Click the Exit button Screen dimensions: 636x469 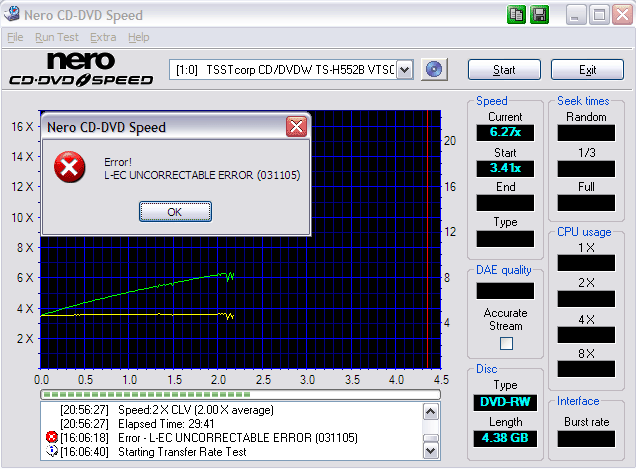click(587, 70)
